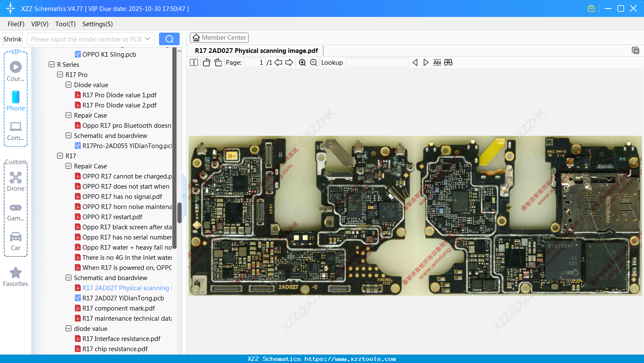This screenshot has width=644, height=363.
Task: Zoom in on the PDF
Action: tap(302, 63)
